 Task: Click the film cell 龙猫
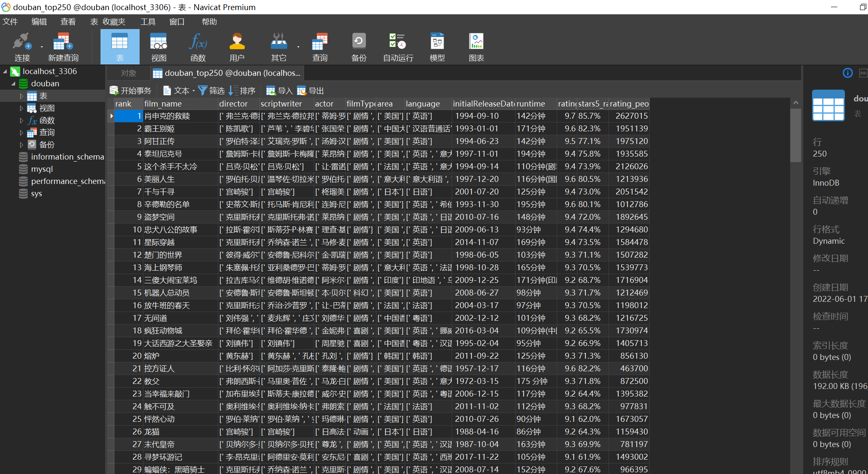click(x=180, y=431)
